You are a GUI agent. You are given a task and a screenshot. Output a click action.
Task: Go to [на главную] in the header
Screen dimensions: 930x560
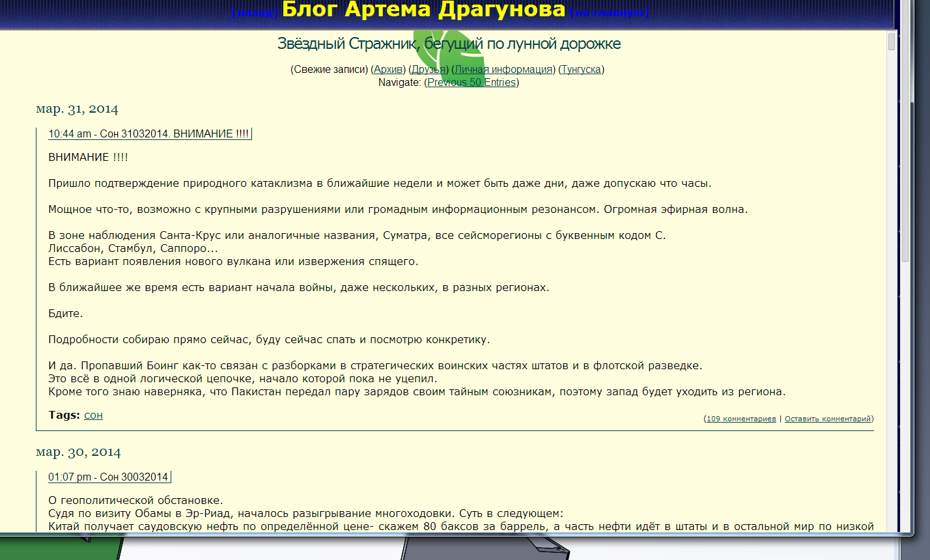[x=609, y=12]
